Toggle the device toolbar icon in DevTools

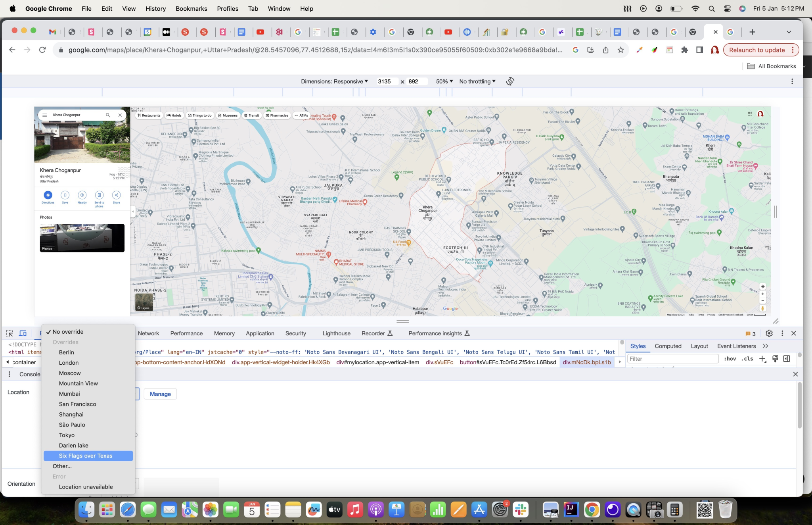point(23,333)
